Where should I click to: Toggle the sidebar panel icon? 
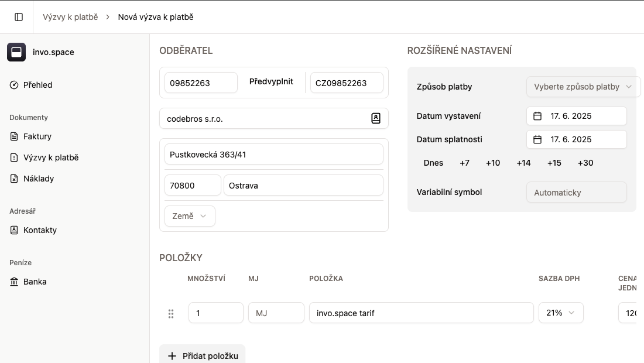pos(19,17)
